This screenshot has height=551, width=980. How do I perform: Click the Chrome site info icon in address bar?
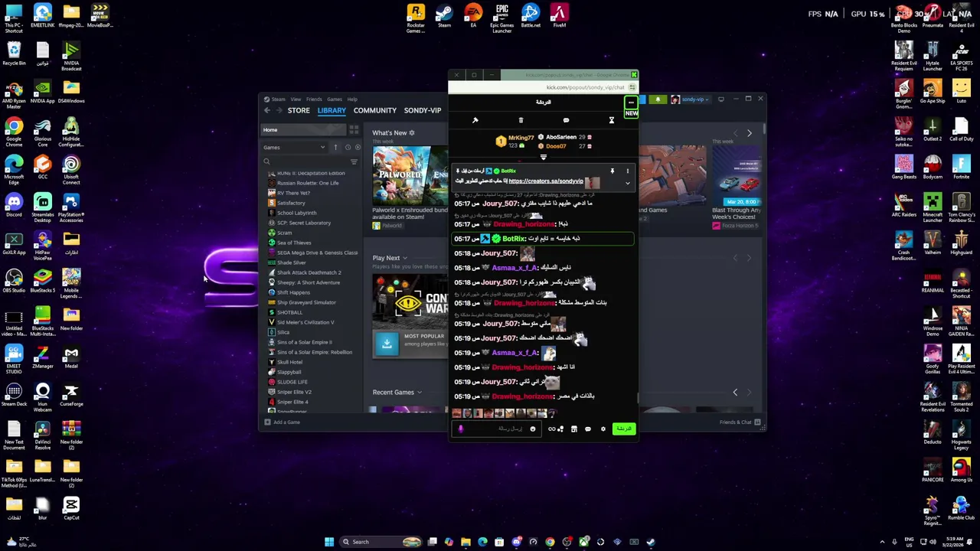click(632, 87)
